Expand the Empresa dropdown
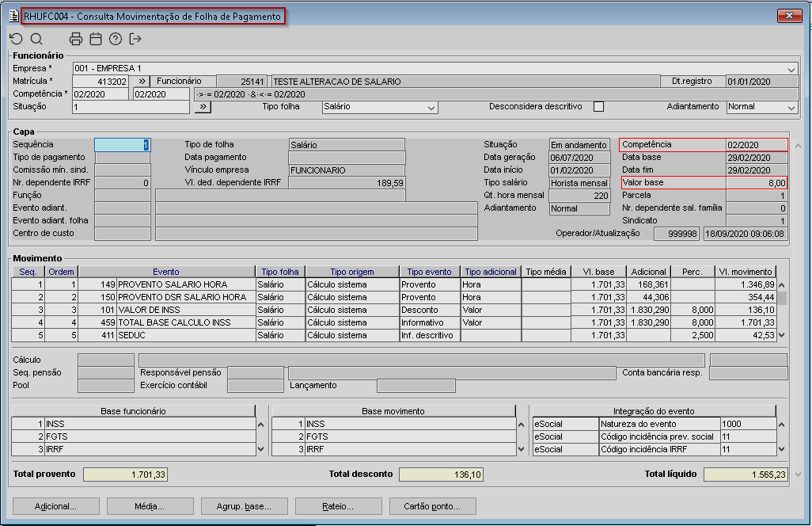The height and width of the screenshot is (526, 812). [791, 69]
